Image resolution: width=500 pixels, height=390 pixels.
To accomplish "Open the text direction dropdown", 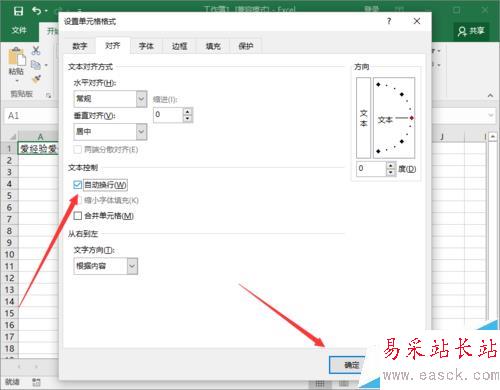I will (132, 266).
